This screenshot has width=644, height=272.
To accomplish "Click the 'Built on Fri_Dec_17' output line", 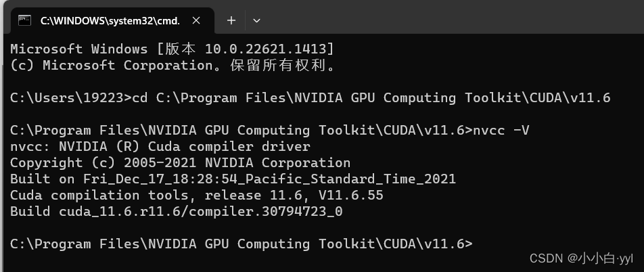I will 233,179.
